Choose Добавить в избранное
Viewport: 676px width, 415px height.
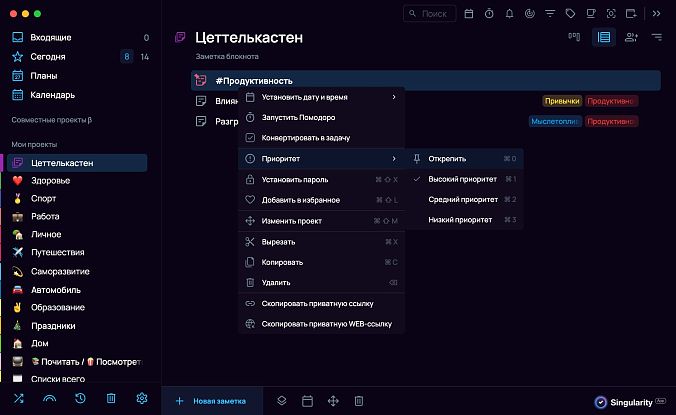321,200
